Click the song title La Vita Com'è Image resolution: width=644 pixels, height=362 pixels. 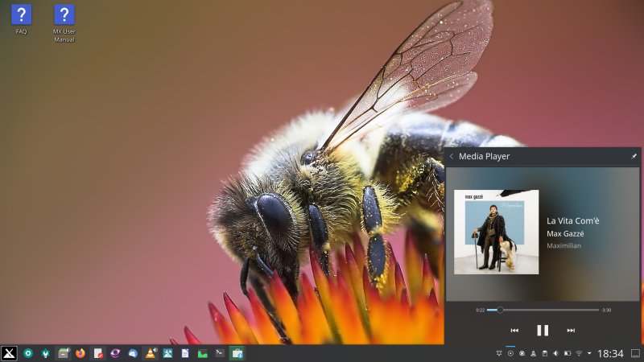coord(572,220)
